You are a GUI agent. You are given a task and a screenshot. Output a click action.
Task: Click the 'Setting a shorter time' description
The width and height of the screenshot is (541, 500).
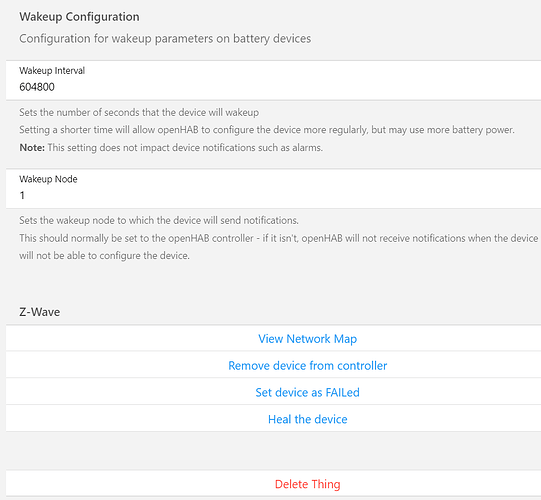[267, 130]
